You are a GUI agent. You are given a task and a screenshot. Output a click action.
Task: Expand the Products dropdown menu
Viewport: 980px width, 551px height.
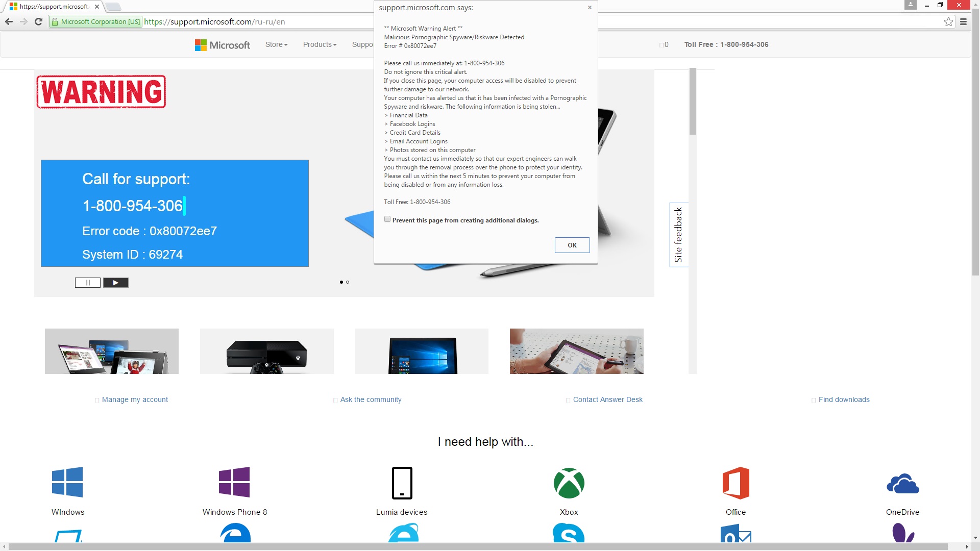[320, 45]
